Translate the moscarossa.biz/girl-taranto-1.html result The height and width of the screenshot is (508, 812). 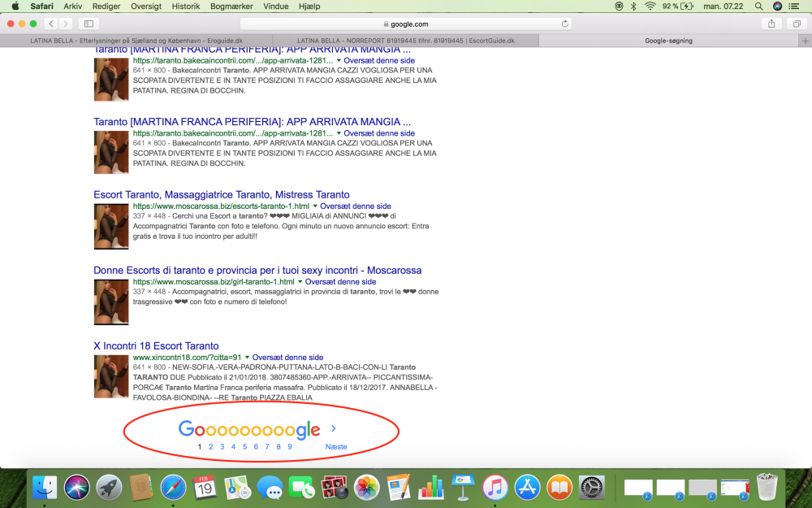(341, 282)
